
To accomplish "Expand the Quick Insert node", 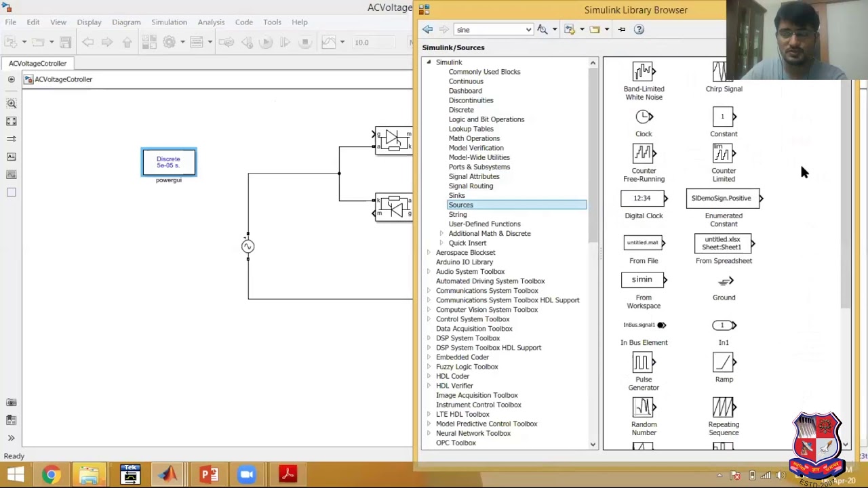I will tap(441, 243).
